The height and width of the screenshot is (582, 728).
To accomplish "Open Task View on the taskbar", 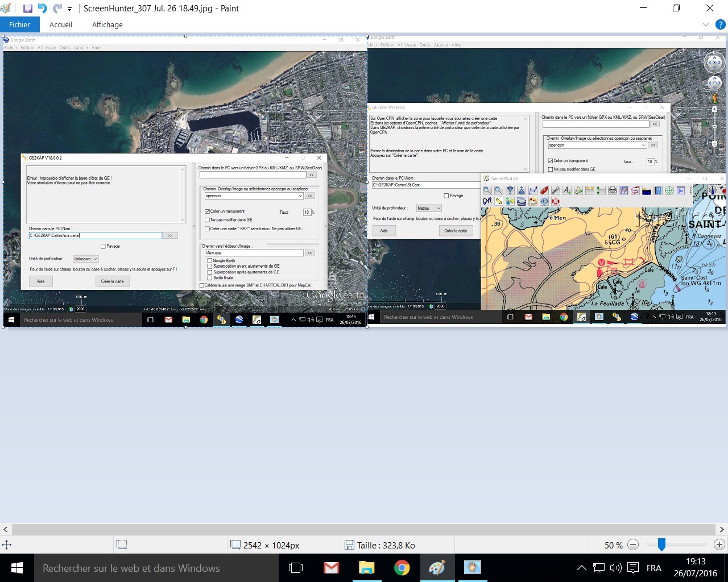I will (296, 568).
